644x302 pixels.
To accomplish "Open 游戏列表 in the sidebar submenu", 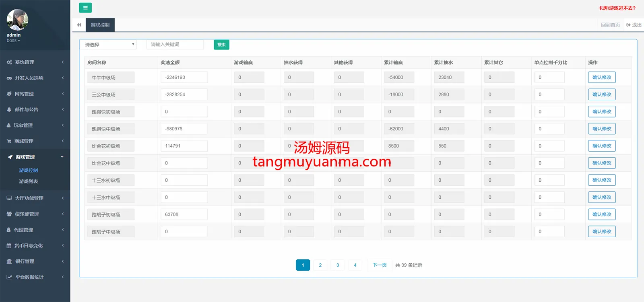I will 29,181.
